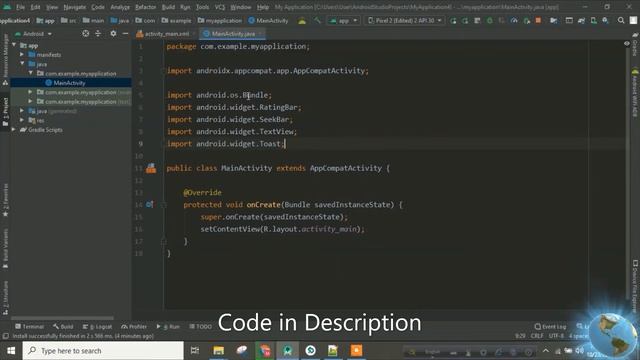This screenshot has height=360, width=640.
Task: Open the Profiler tool window
Action: tap(134, 327)
